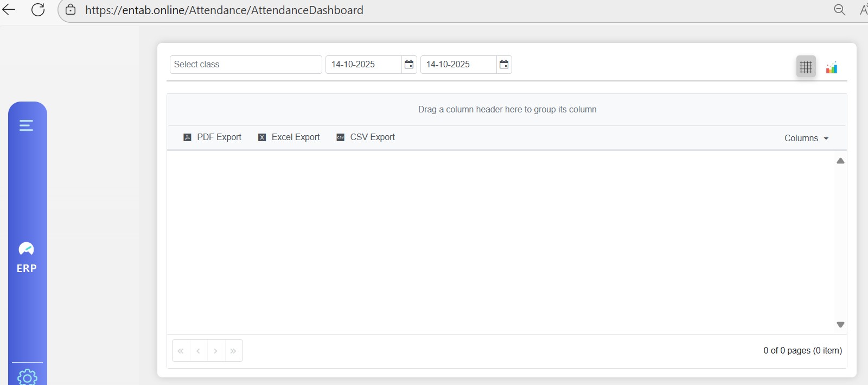This screenshot has height=385, width=868.
Task: Expand the Columns dropdown
Action: coord(806,138)
